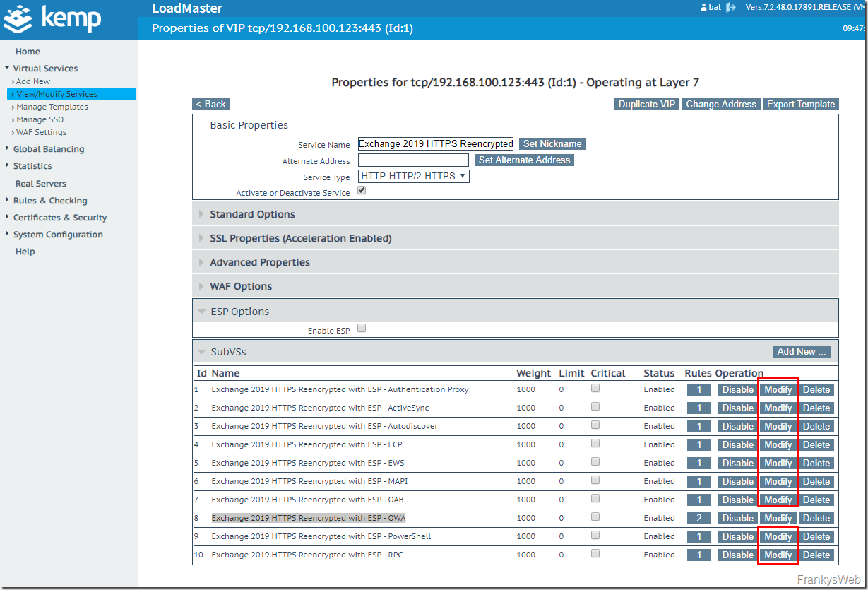868x590 pixels.
Task: Expand the WAF Options section
Action: click(x=241, y=286)
